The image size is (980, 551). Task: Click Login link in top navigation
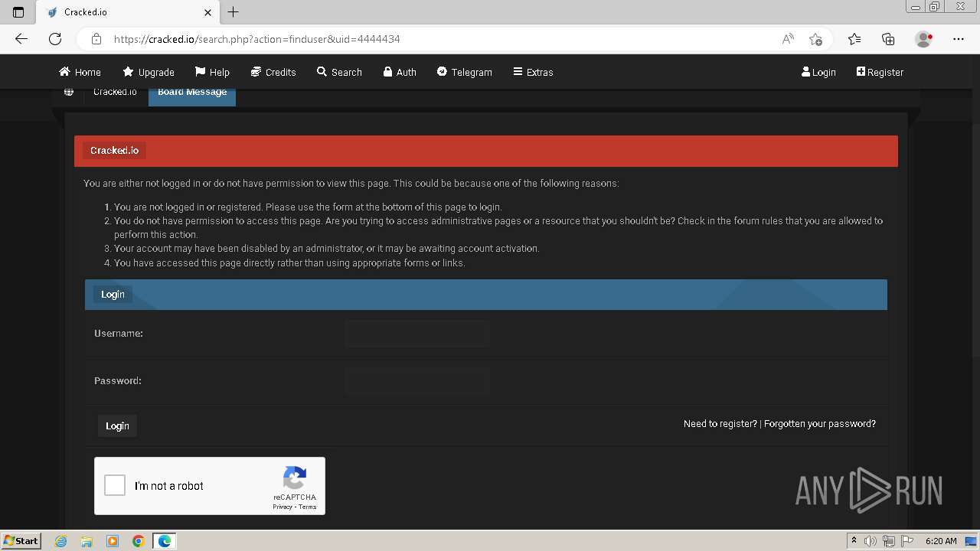coord(818,72)
